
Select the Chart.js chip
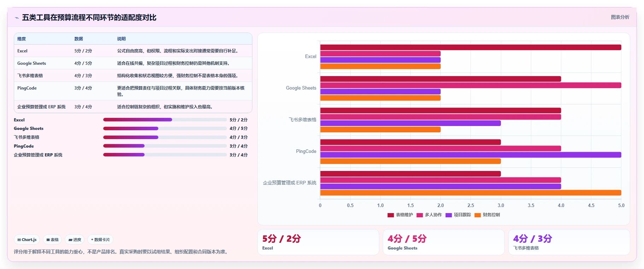27,240
